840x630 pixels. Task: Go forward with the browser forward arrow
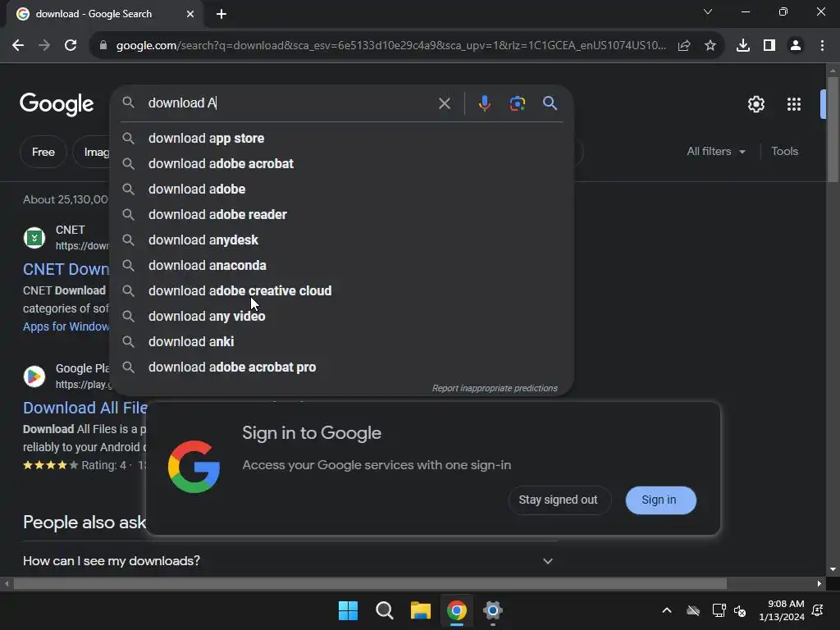[x=44, y=46]
